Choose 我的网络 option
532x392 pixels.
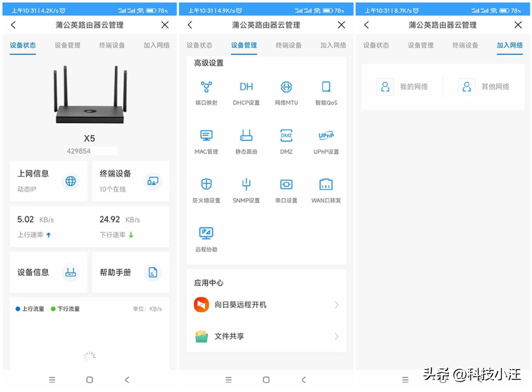tap(402, 87)
